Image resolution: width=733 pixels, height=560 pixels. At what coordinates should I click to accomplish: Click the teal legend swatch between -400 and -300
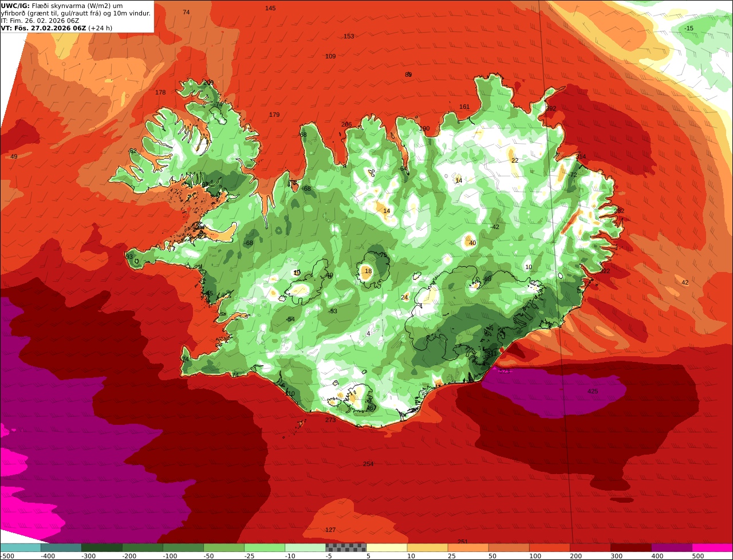coord(61,547)
